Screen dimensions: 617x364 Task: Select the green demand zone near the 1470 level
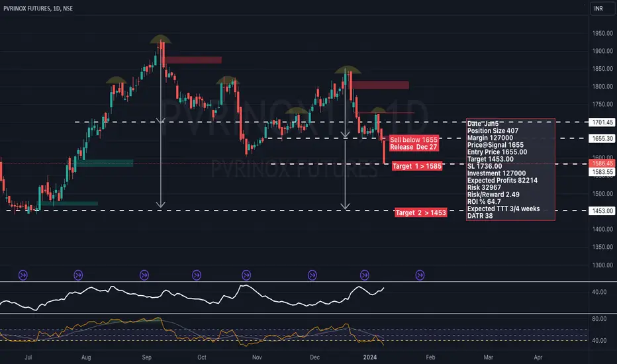[70, 203]
